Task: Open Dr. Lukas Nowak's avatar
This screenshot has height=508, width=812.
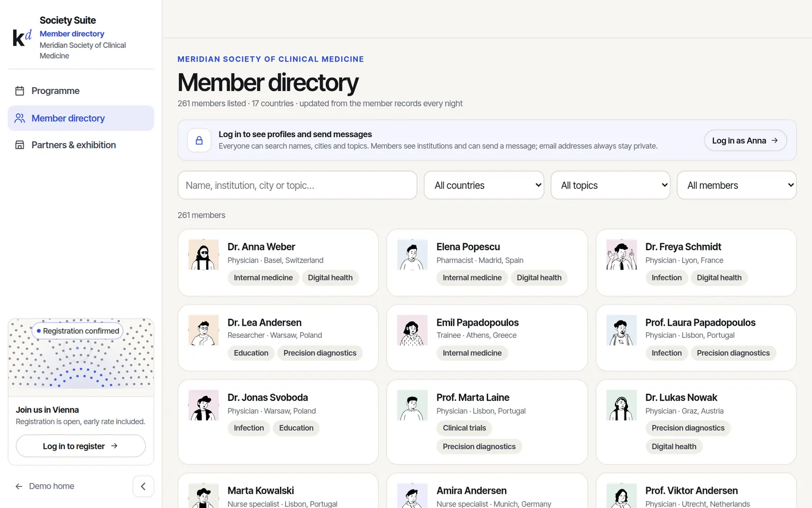Action: point(622,405)
